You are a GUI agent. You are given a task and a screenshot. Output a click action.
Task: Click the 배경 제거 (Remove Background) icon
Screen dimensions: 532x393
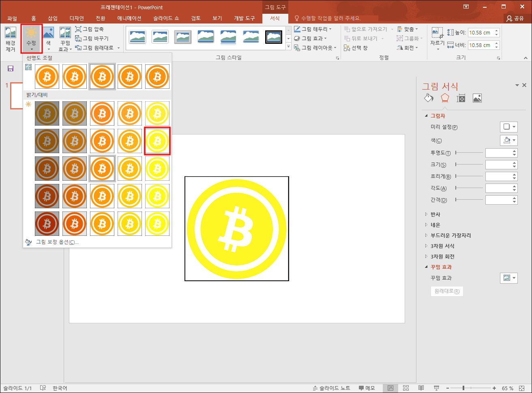tap(10, 38)
